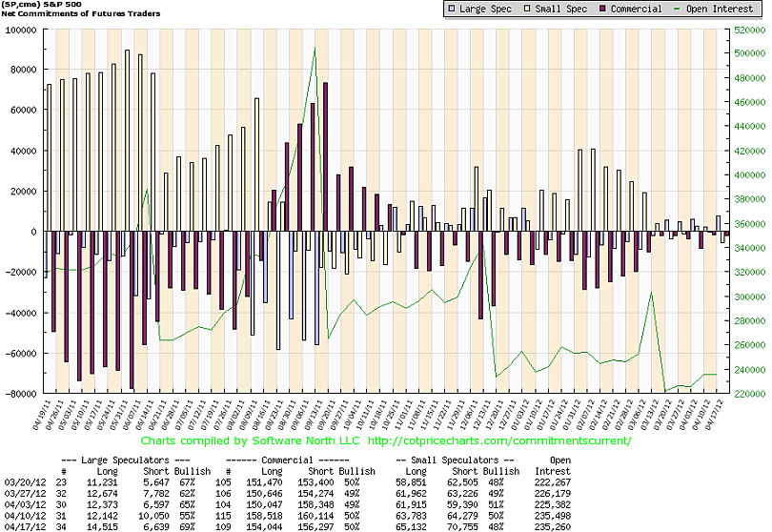
Task: Select Commercial long value 154,044
Action: click(264, 527)
